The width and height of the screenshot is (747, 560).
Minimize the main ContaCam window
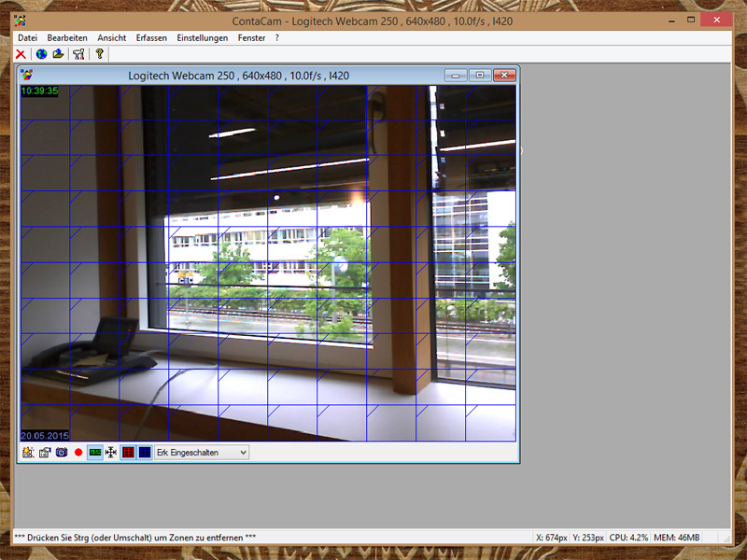[x=671, y=21]
